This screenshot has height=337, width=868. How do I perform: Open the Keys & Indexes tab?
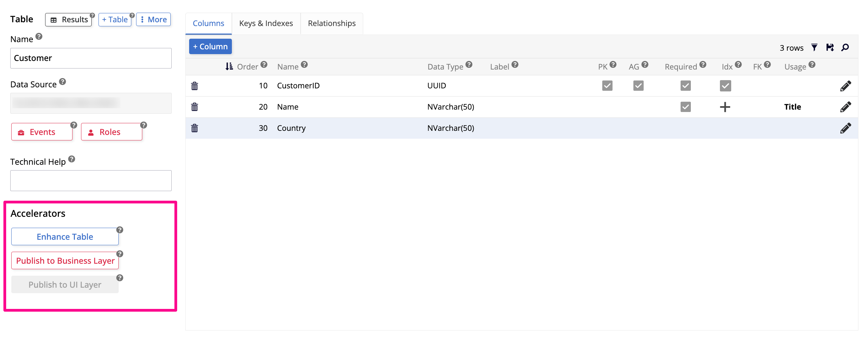[x=266, y=23]
